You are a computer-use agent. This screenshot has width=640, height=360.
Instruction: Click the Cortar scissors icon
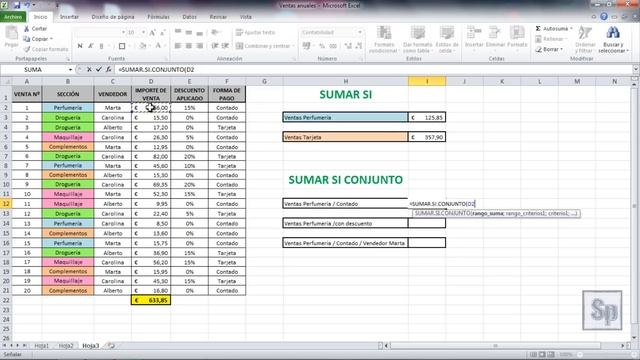click(x=27, y=29)
